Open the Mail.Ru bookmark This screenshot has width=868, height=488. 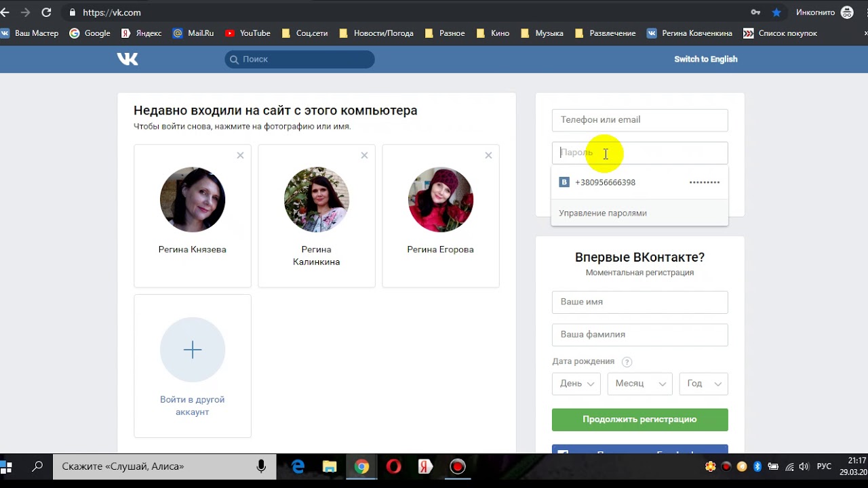click(193, 33)
